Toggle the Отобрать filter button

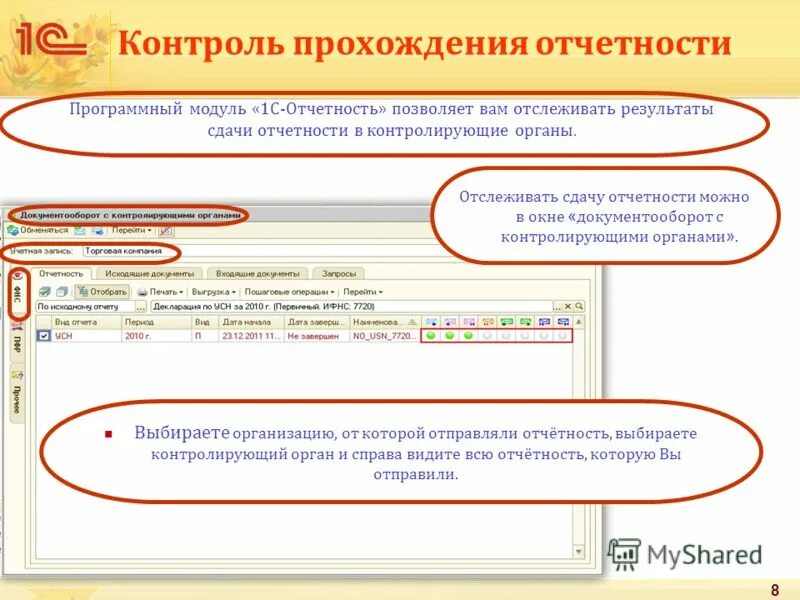[102, 292]
